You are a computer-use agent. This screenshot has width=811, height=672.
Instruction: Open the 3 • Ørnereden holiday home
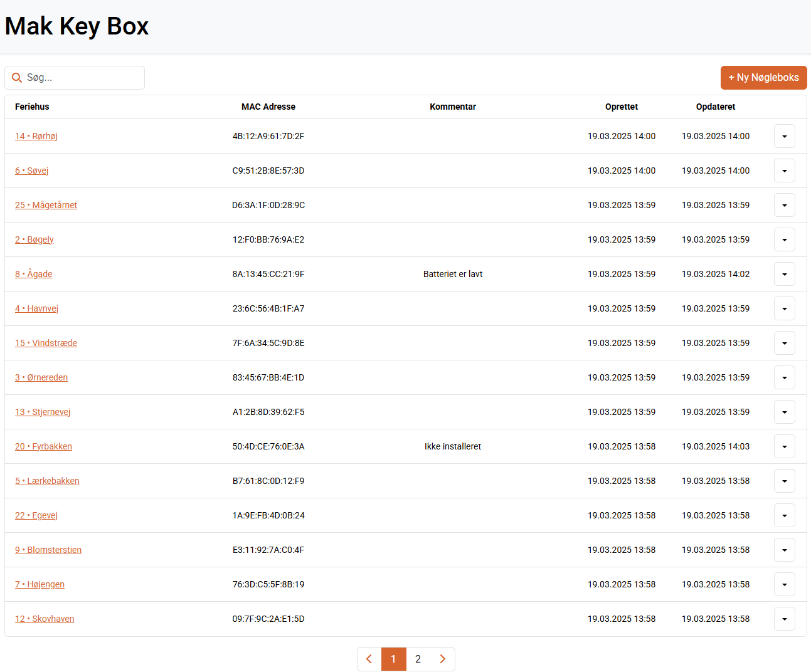tap(41, 377)
